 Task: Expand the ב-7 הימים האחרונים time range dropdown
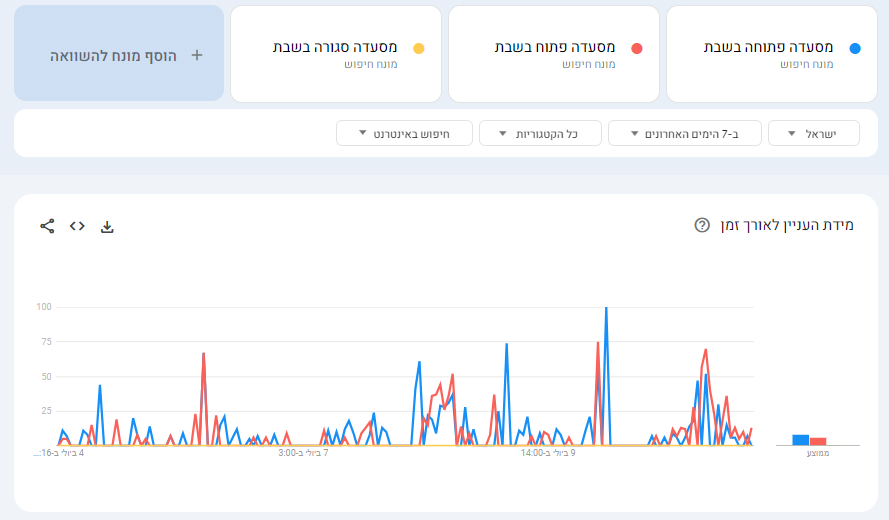click(684, 133)
